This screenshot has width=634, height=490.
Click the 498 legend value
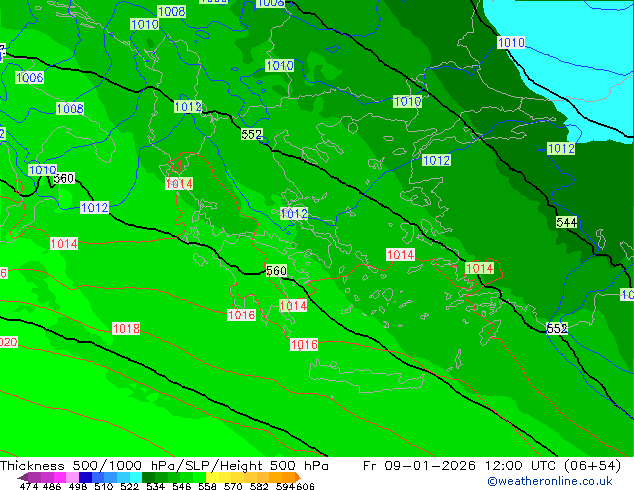tap(78, 486)
